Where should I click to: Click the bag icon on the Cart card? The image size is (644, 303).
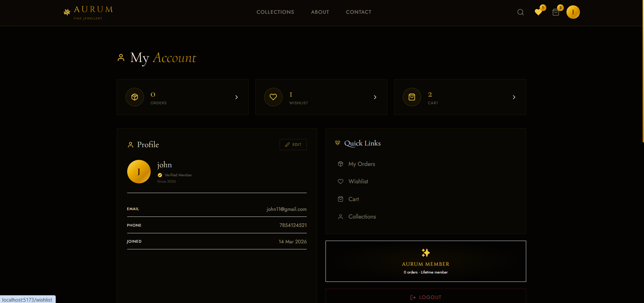pos(412,97)
